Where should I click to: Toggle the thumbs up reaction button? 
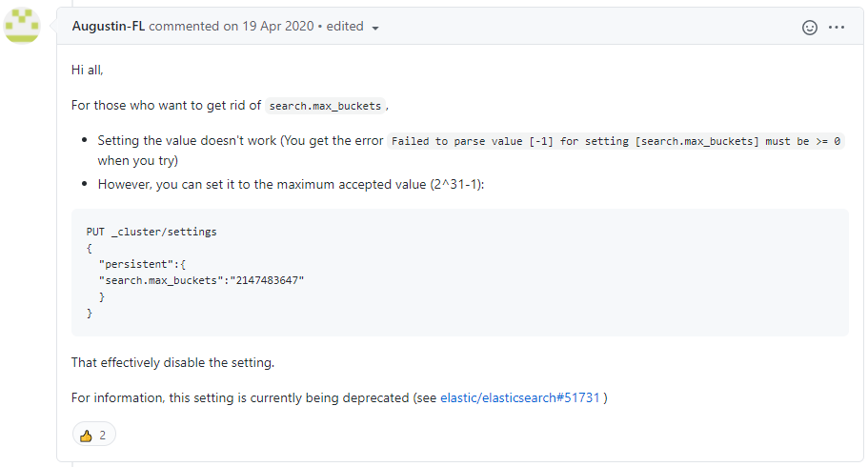(94, 435)
